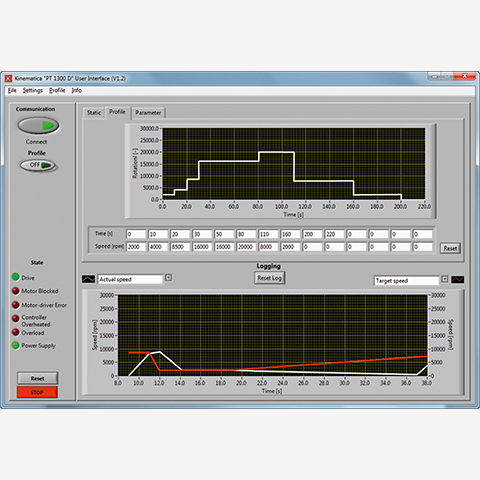
Task: Toggle the Connect communication switch
Action: (38, 126)
